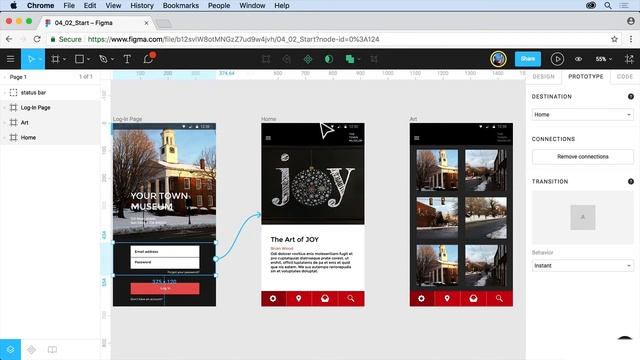The image size is (640, 360).
Task: Click the browser address bar URL
Action: [233, 39]
